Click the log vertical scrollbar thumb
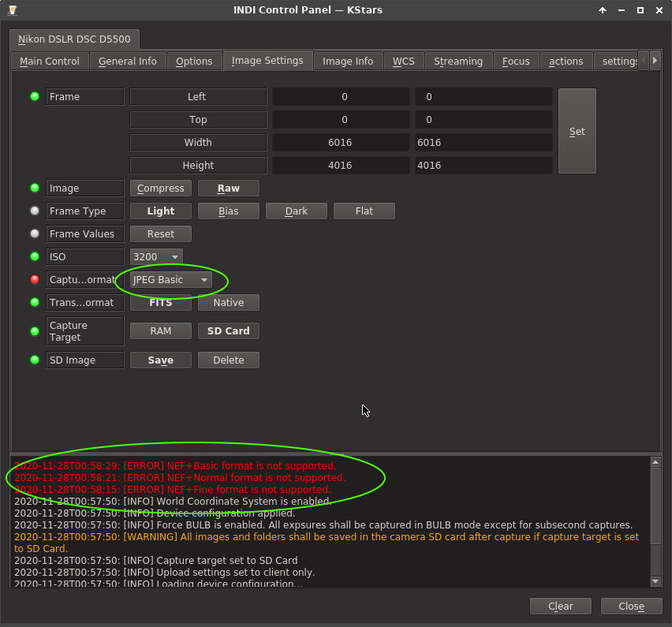The image size is (672, 627). tap(655, 506)
